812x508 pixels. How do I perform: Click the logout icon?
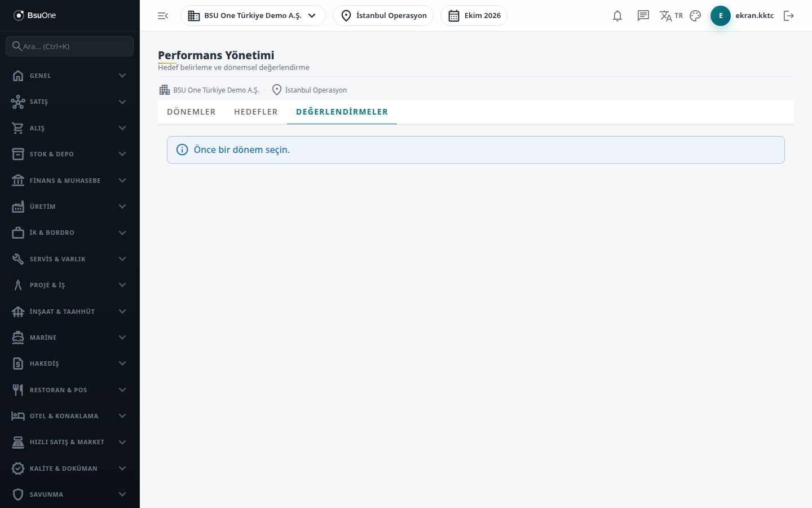(789, 16)
